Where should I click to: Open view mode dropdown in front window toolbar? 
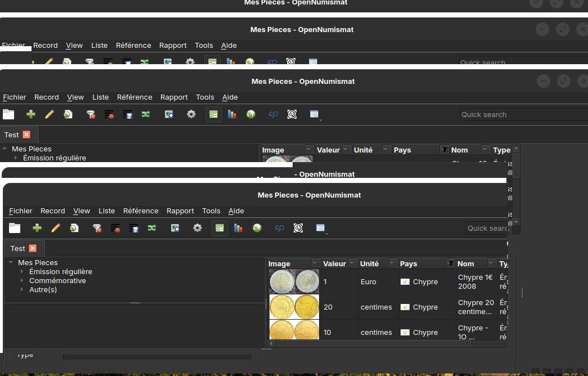point(321,228)
